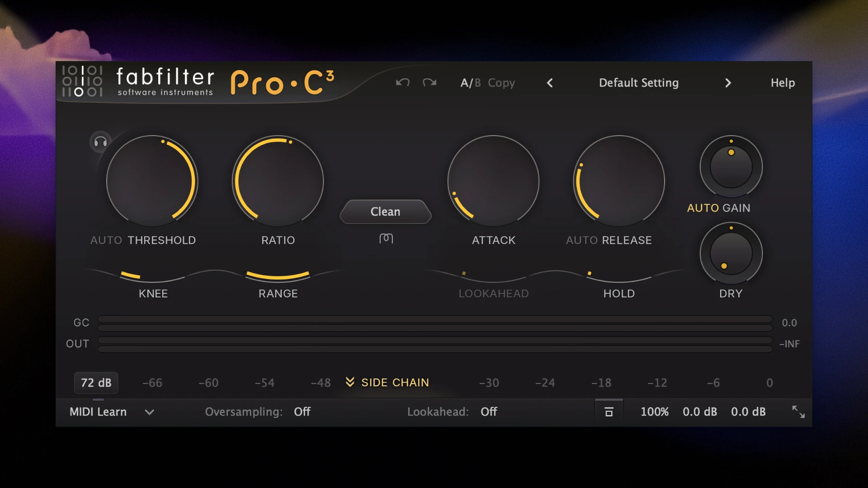Click the undo arrow icon
The image size is (868, 488).
pos(402,82)
